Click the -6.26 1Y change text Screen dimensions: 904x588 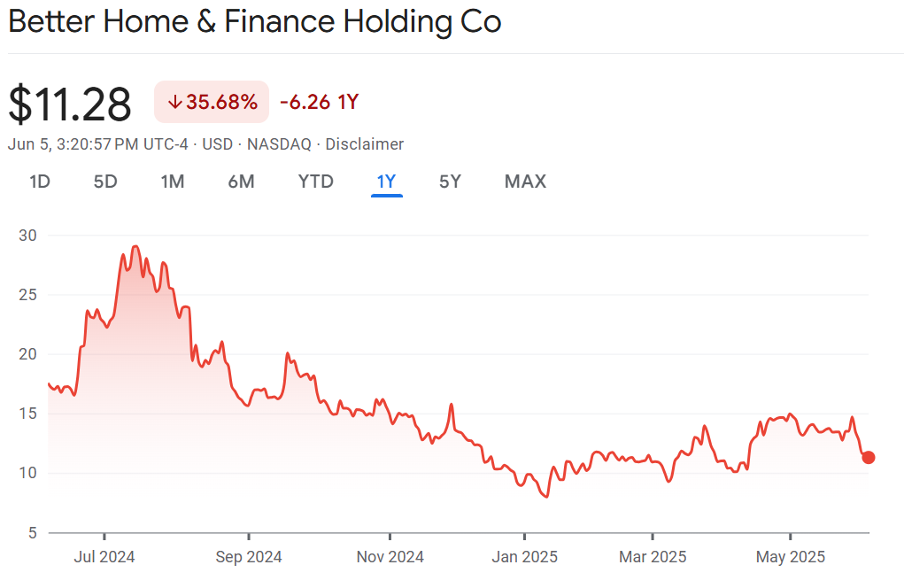point(319,103)
